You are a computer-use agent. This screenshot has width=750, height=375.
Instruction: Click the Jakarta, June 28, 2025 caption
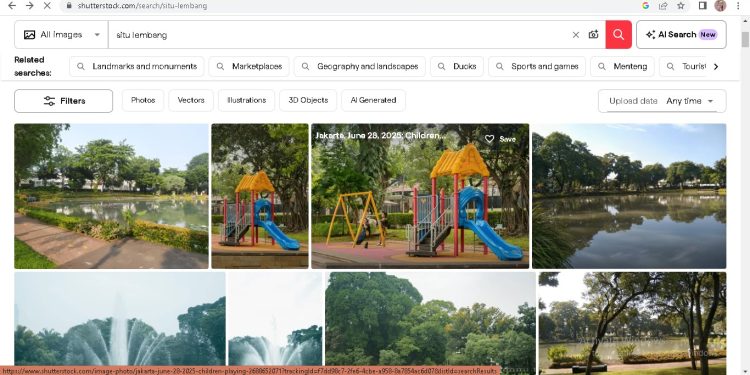pos(380,136)
